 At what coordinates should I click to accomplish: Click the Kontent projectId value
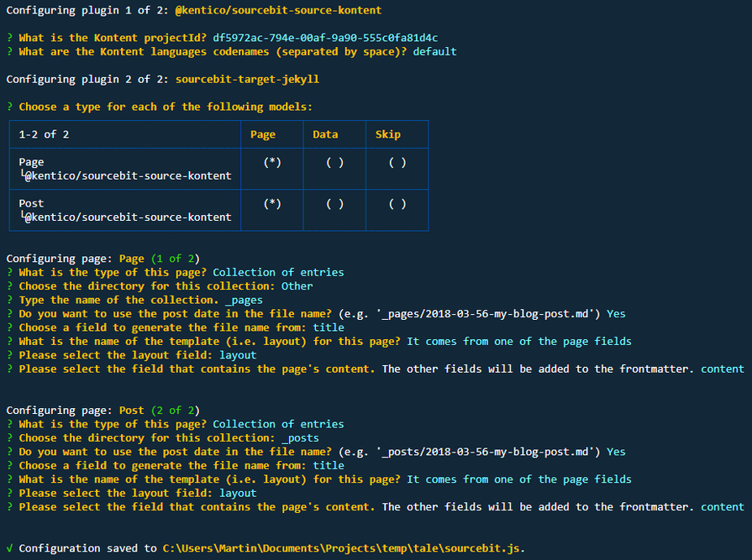(324, 38)
